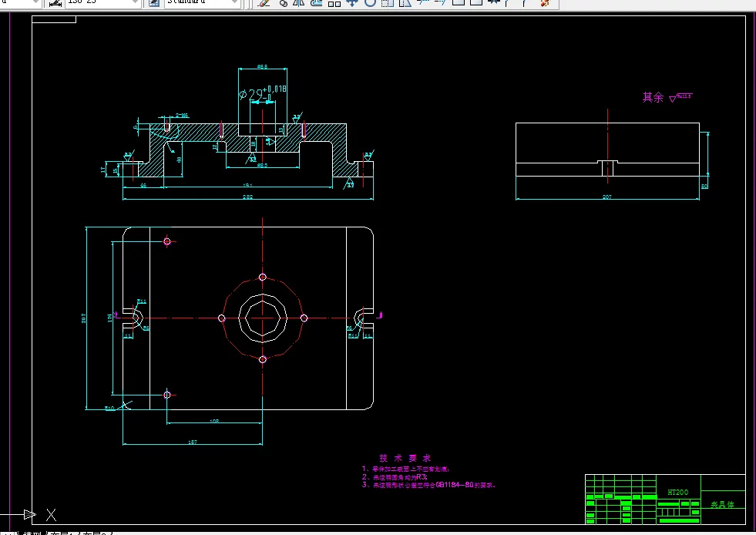
Task: Select the 207 width dimension in side view
Action: (607, 197)
